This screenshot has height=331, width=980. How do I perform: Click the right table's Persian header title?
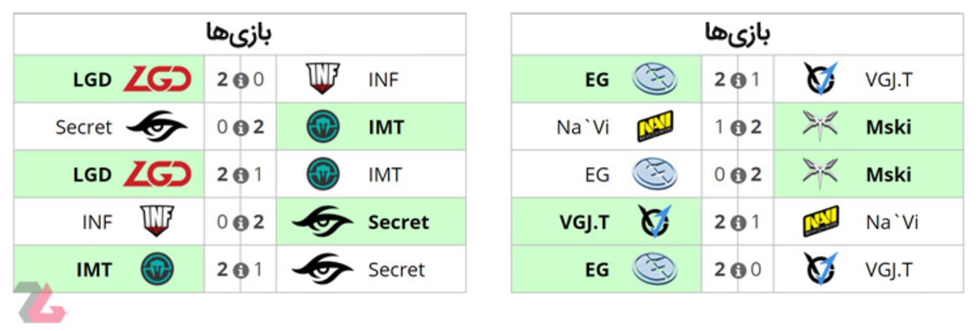click(x=738, y=33)
